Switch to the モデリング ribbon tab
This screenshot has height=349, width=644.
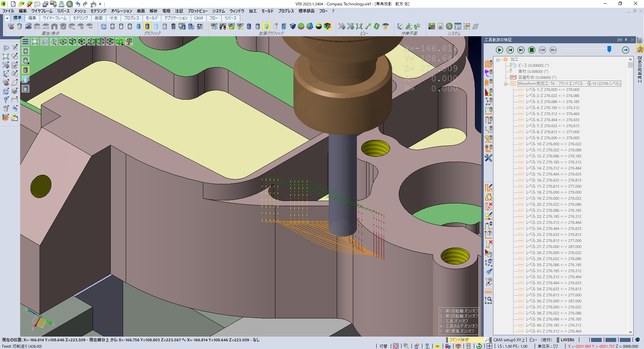pyautogui.click(x=80, y=18)
